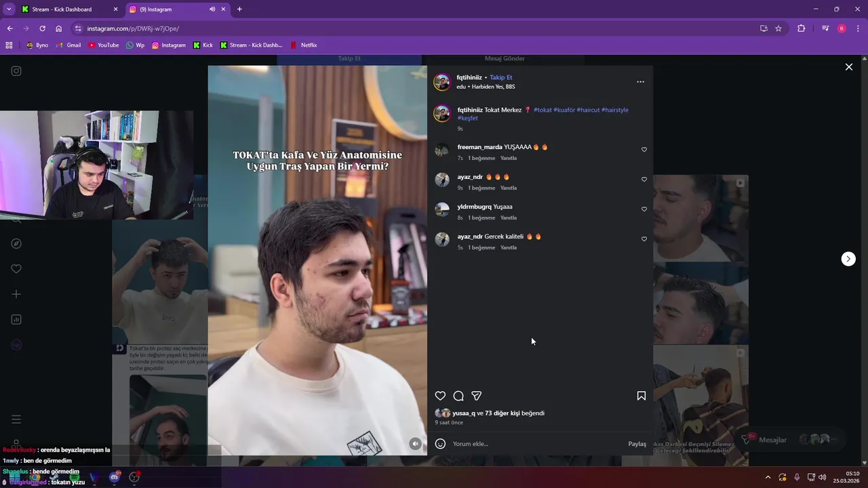Viewport: 868px width, 488px height.
Task: Open freeman_marda profile from comment
Action: click(x=479, y=147)
